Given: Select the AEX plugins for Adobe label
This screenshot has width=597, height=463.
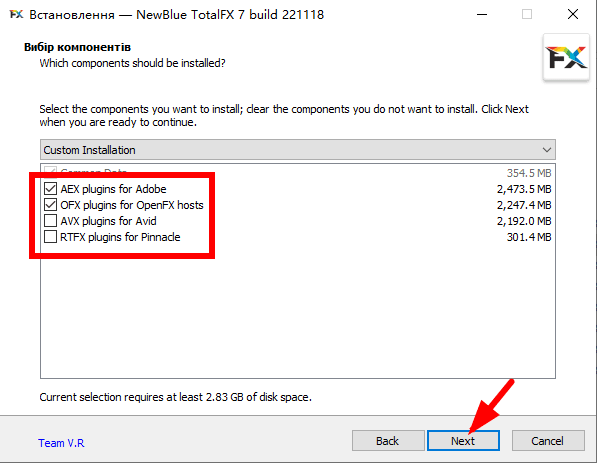Looking at the screenshot, I should [113, 189].
